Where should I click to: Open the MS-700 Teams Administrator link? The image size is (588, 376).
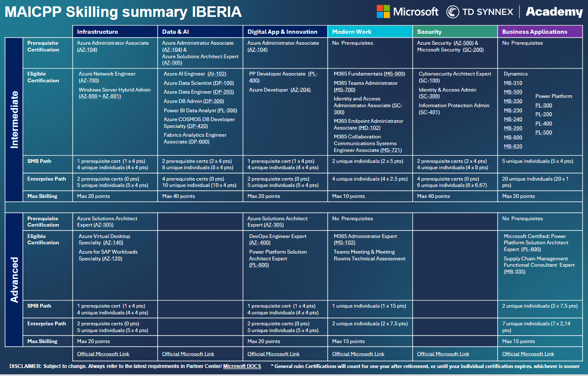[345, 90]
